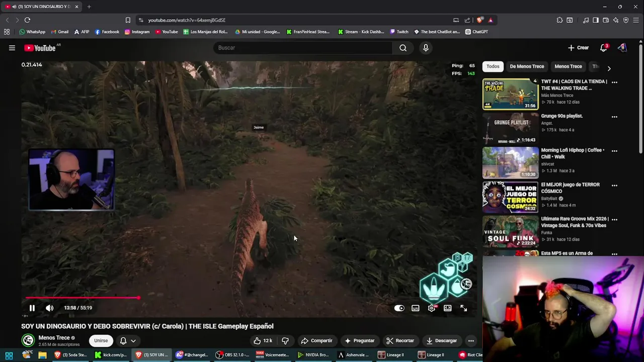Switch to theater mode view
This screenshot has height=362, width=644.
tap(448, 308)
